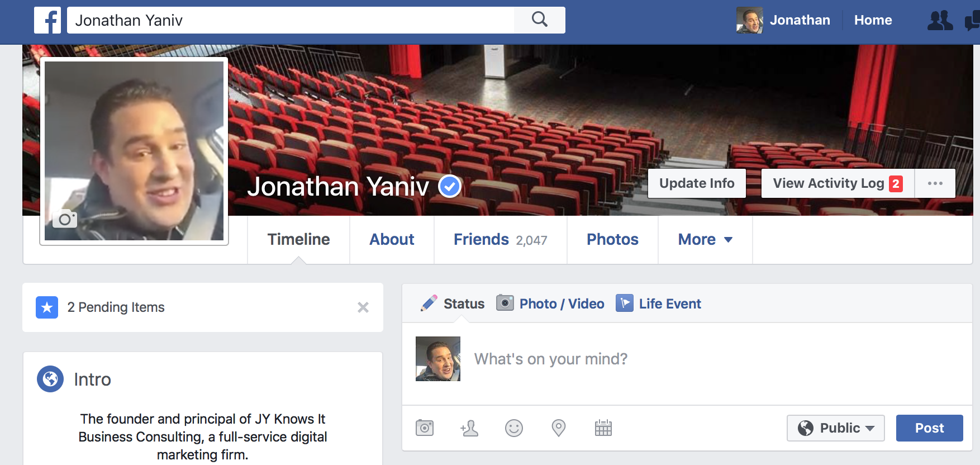
Task: Click the Jonathan Yaniv name on cover
Action: coord(338,187)
